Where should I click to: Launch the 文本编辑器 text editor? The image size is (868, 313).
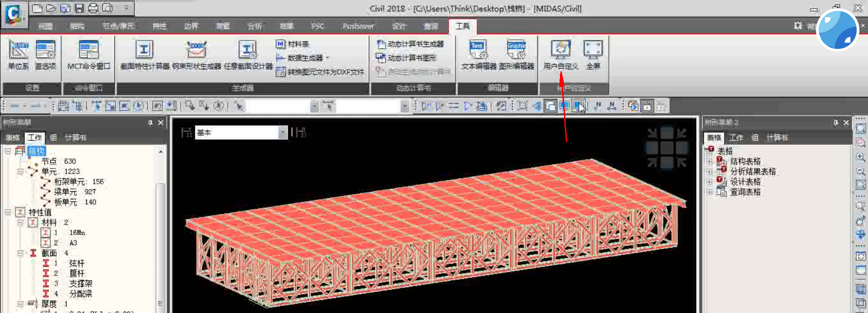coord(479,55)
